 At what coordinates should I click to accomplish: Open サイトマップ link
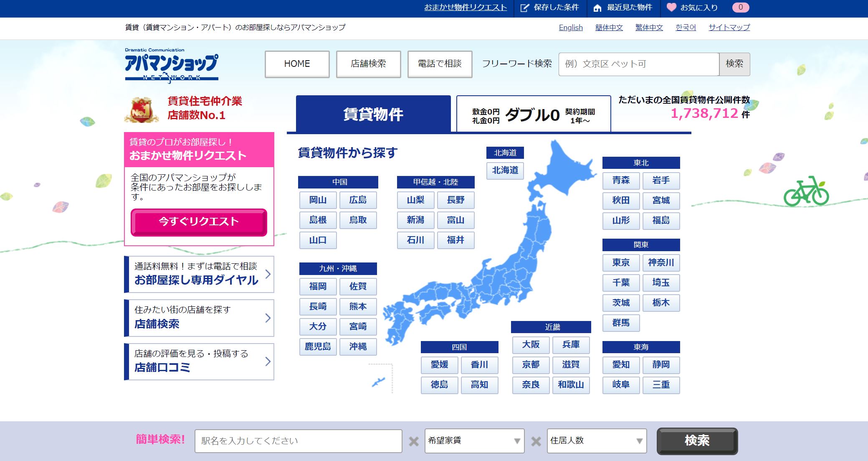pos(729,28)
